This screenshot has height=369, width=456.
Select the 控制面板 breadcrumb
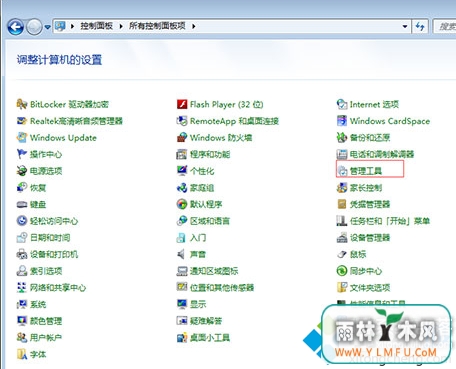(x=96, y=26)
